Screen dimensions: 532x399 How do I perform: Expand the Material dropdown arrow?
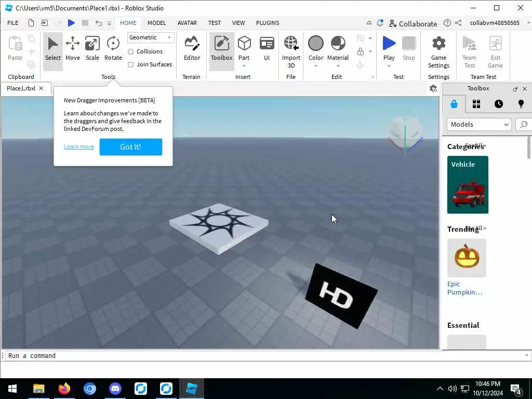[x=338, y=66]
